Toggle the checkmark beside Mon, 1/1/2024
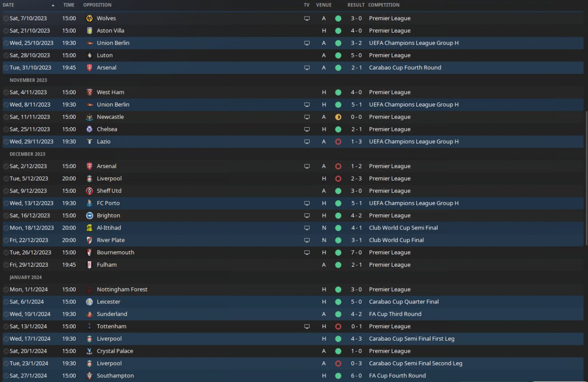Screen dimensions: 588x382 coord(6,290)
